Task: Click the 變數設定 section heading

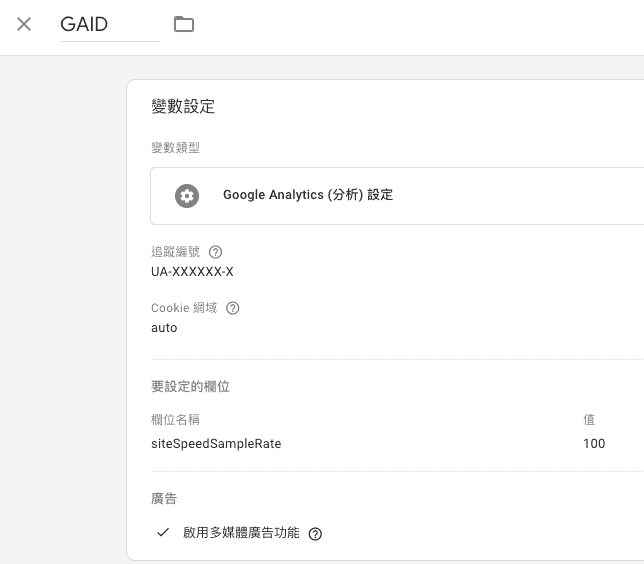Action: pyautogui.click(x=183, y=107)
